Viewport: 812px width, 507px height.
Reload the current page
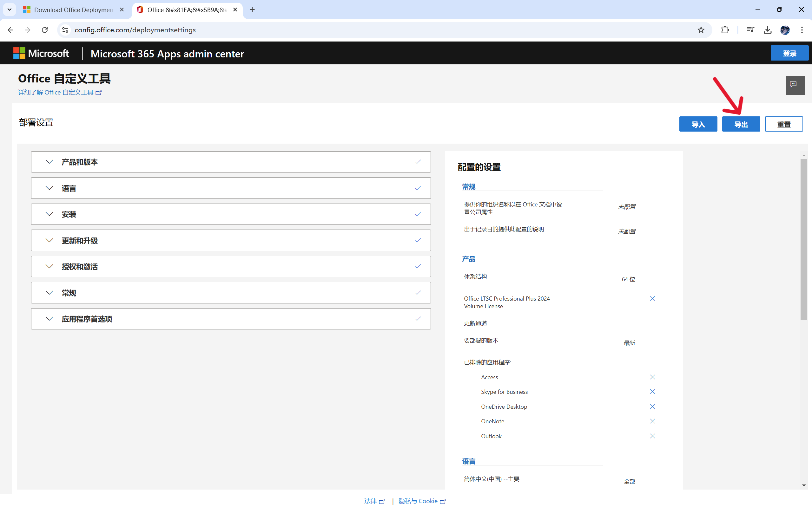(45, 30)
